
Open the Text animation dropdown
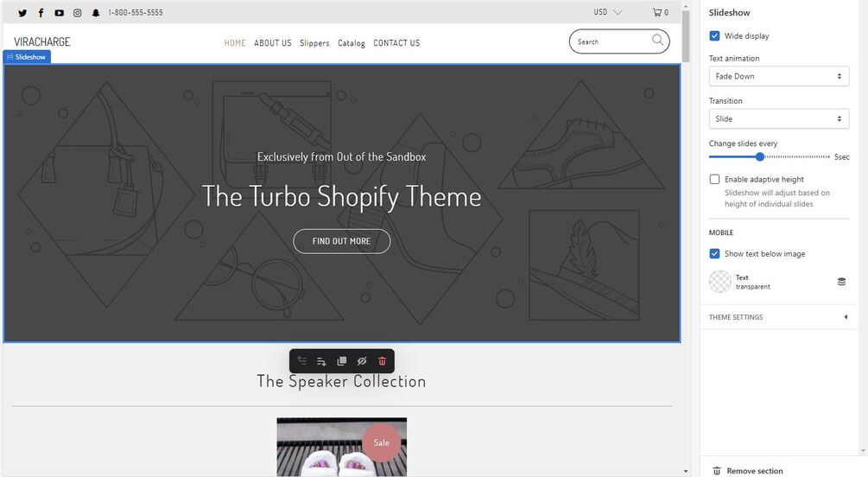[779, 76]
